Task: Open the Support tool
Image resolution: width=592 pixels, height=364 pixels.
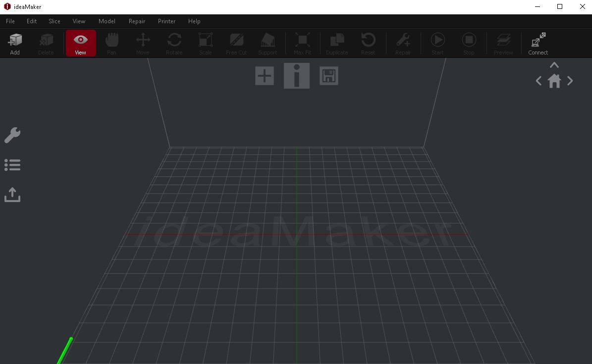Action: (268, 43)
